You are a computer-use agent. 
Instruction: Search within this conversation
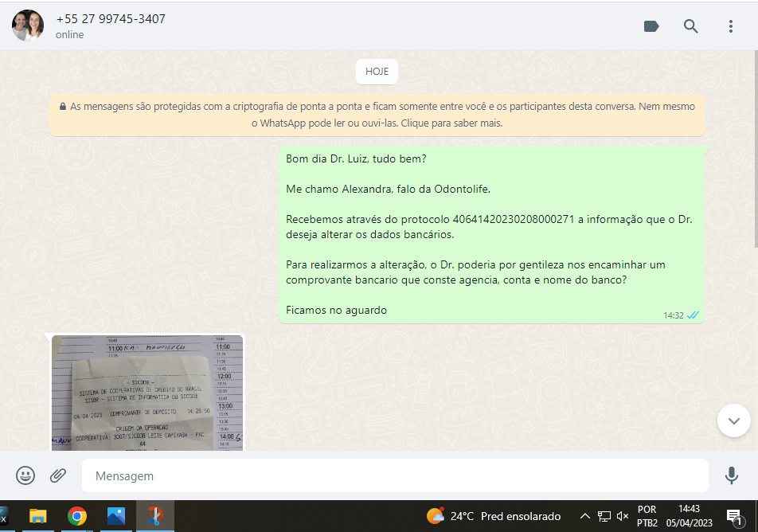pyautogui.click(x=691, y=26)
